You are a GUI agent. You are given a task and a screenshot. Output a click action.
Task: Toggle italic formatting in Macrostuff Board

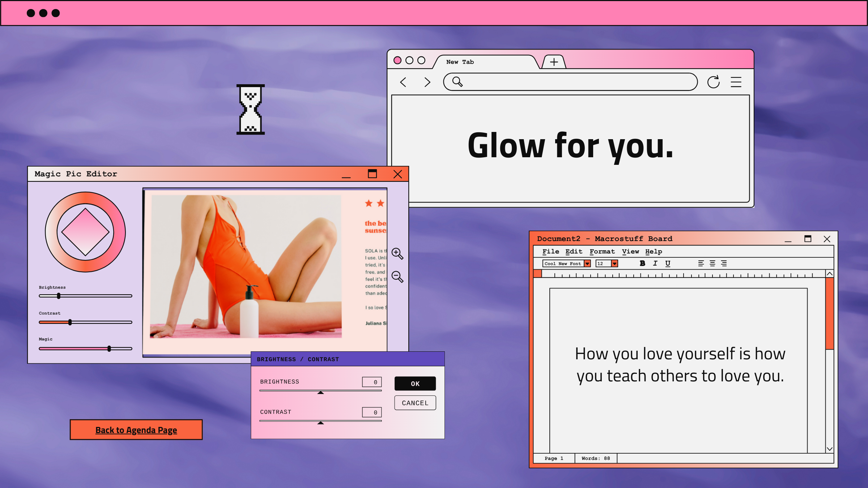[x=655, y=264]
